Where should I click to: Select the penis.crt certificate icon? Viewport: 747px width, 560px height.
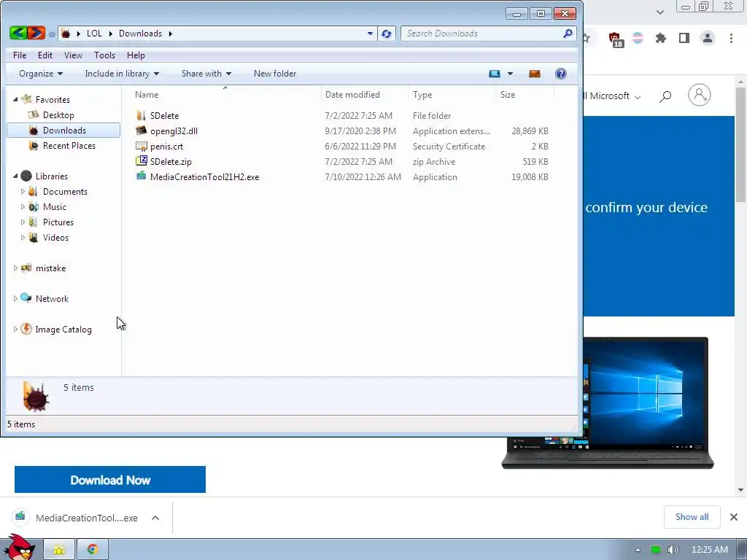(141, 146)
